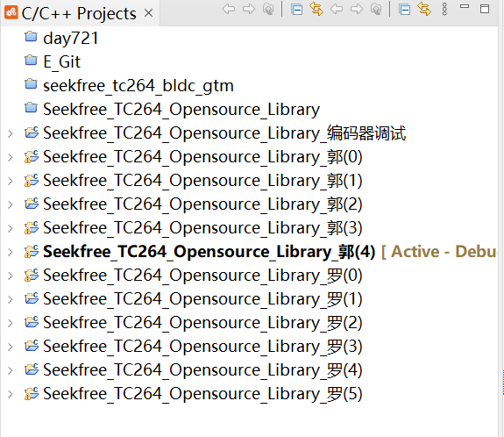
Task: Click the Link with Editor icon beside the three-dots menu
Action: tap(424, 9)
